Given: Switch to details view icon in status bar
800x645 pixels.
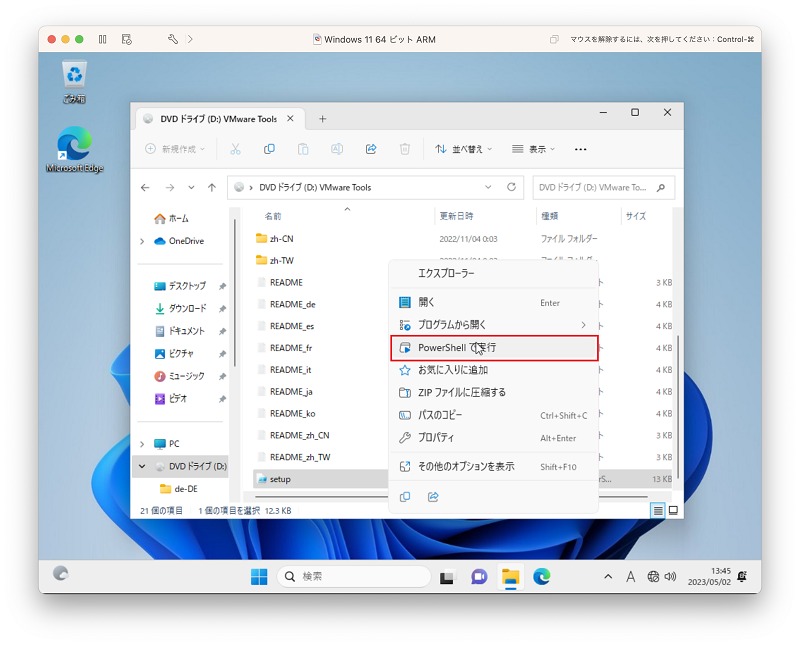Looking at the screenshot, I should [x=658, y=510].
